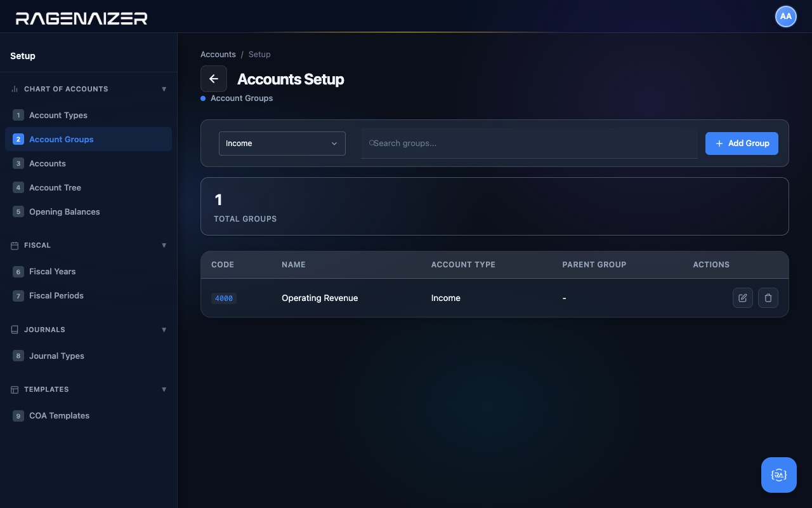Focus the Search groups field
Image resolution: width=812 pixels, height=508 pixels.
[x=529, y=144]
